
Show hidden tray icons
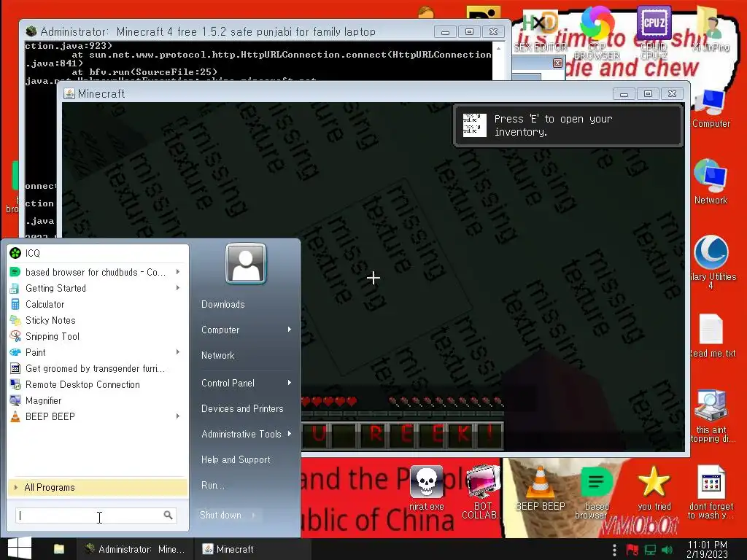[614, 550]
